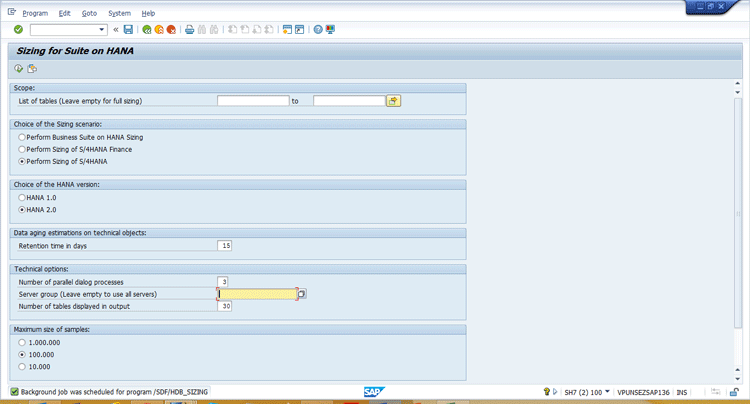Open the Program menu
The width and height of the screenshot is (750, 404).
tap(35, 13)
